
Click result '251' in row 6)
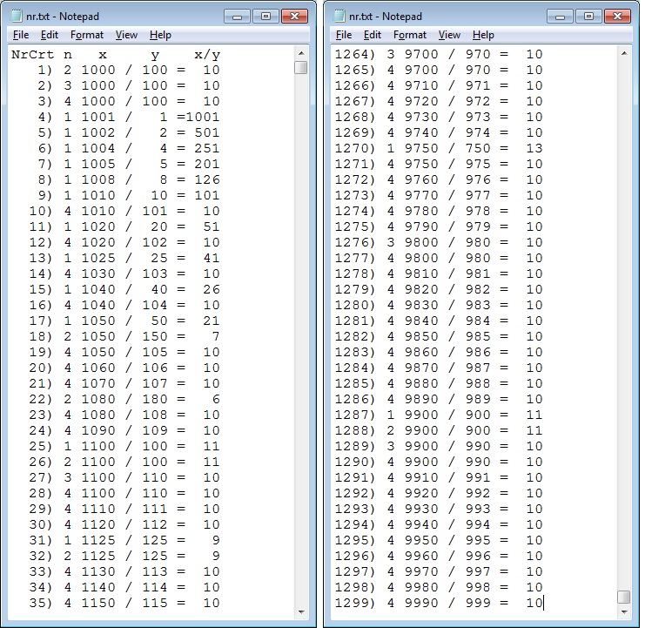(207, 148)
